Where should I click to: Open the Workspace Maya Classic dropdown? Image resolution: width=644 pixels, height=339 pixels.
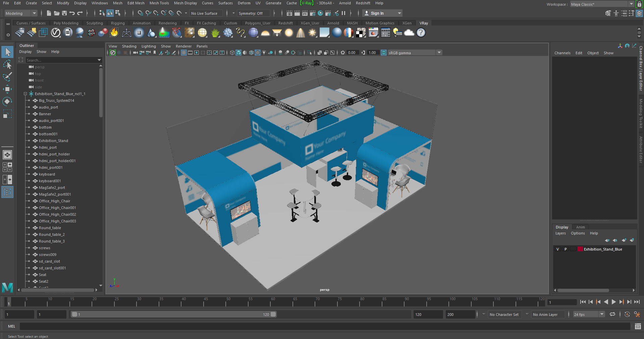coord(602,4)
